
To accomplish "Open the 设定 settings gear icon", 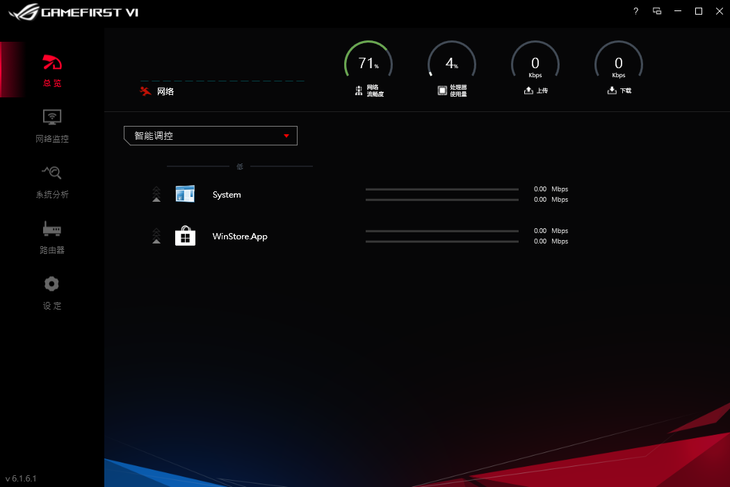I will (52, 285).
